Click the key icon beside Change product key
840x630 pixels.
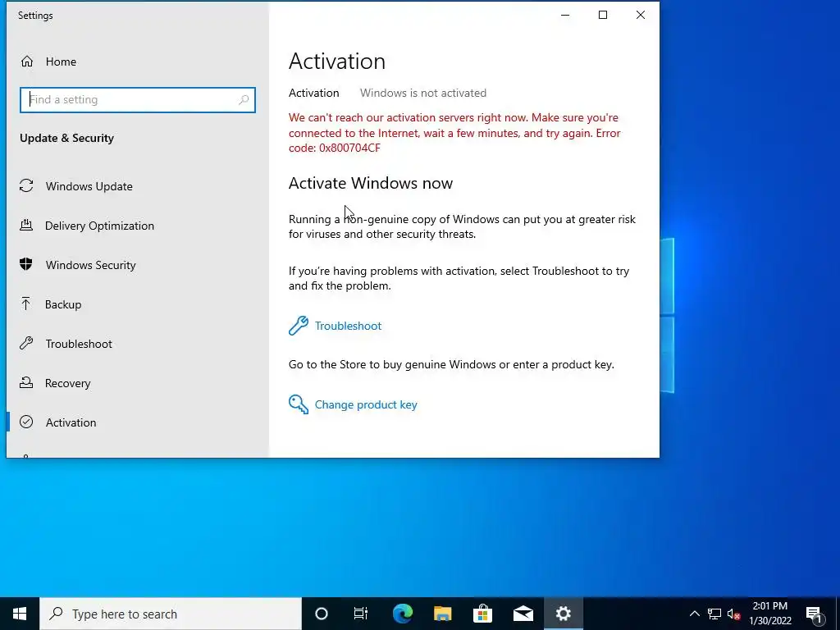pyautogui.click(x=299, y=404)
